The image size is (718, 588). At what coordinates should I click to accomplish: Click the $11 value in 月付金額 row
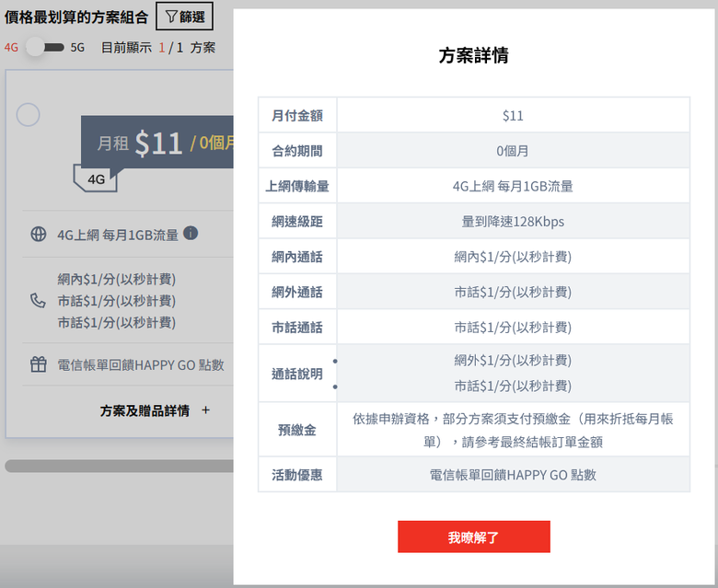pyautogui.click(x=513, y=115)
